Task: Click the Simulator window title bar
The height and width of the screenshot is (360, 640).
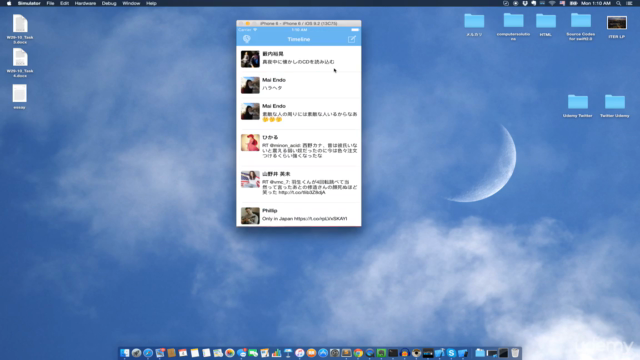Action: coord(299,23)
